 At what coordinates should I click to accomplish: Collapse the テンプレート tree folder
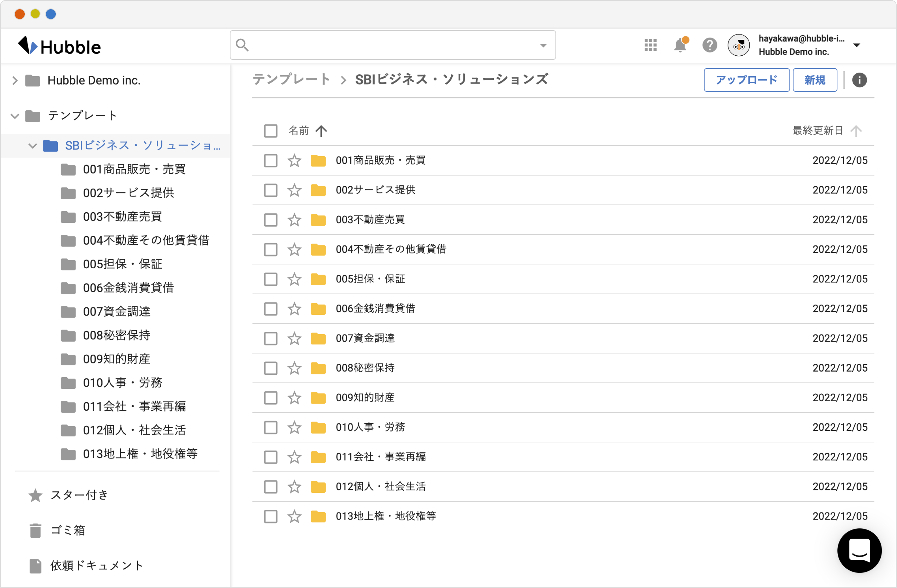pyautogui.click(x=15, y=116)
